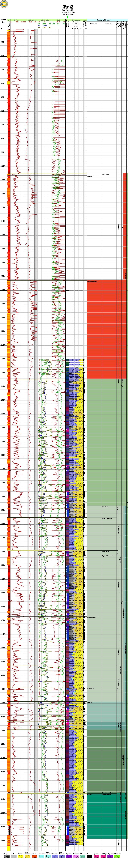Image resolution: width=135 pixels, height=868 pixels.
Task: Click the Severy Shale label
Action: [x=105, y=551]
